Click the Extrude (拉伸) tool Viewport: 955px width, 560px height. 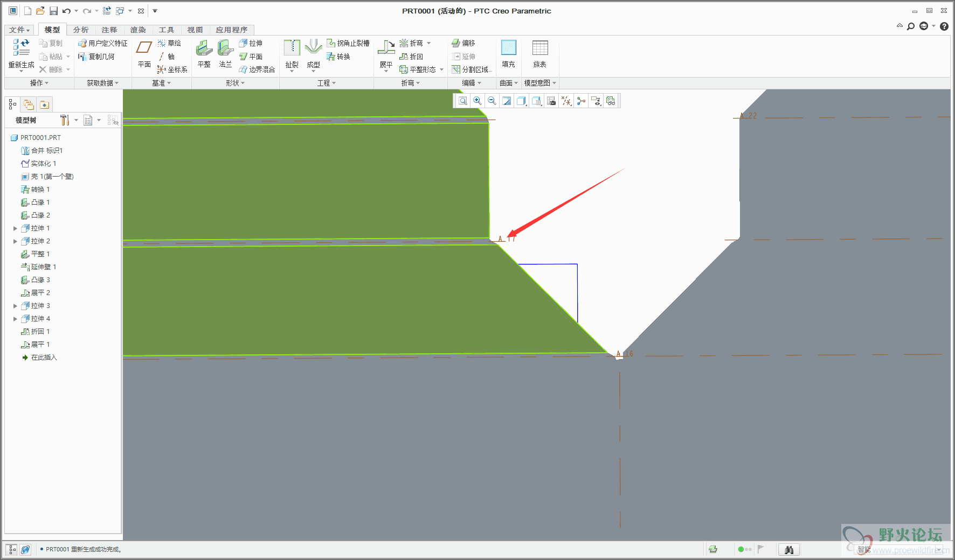(251, 43)
